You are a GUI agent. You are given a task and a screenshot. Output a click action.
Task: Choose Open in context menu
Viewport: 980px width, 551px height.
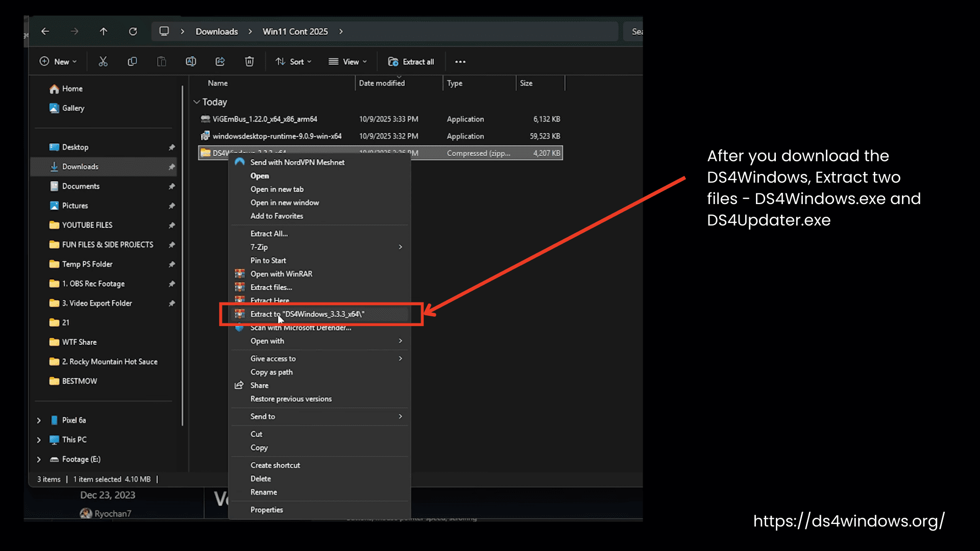(319, 176)
